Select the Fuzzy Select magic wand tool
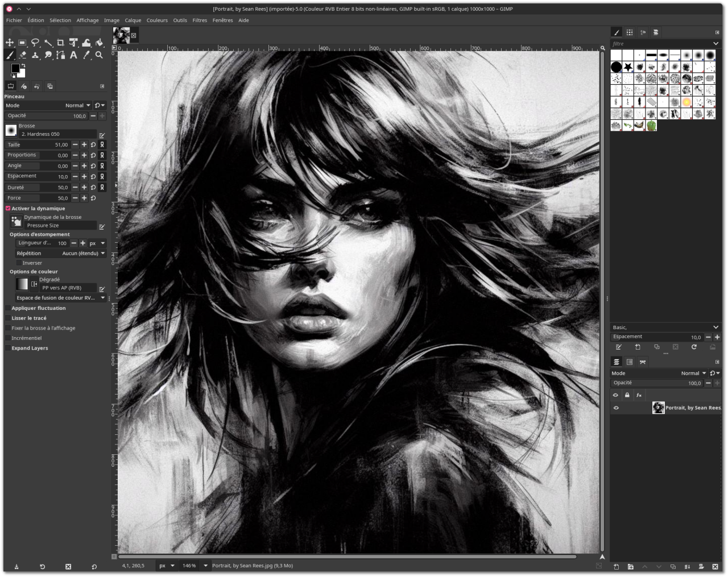Viewport: 728px width, 577px height. tap(48, 43)
